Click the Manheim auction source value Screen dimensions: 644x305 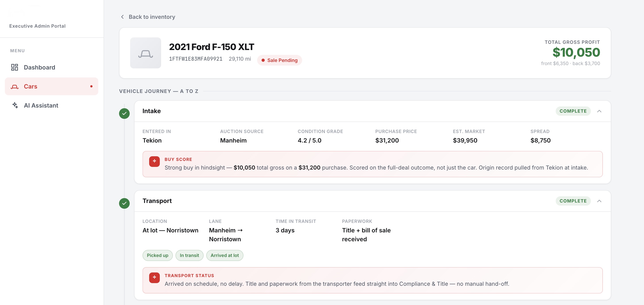[233, 140]
